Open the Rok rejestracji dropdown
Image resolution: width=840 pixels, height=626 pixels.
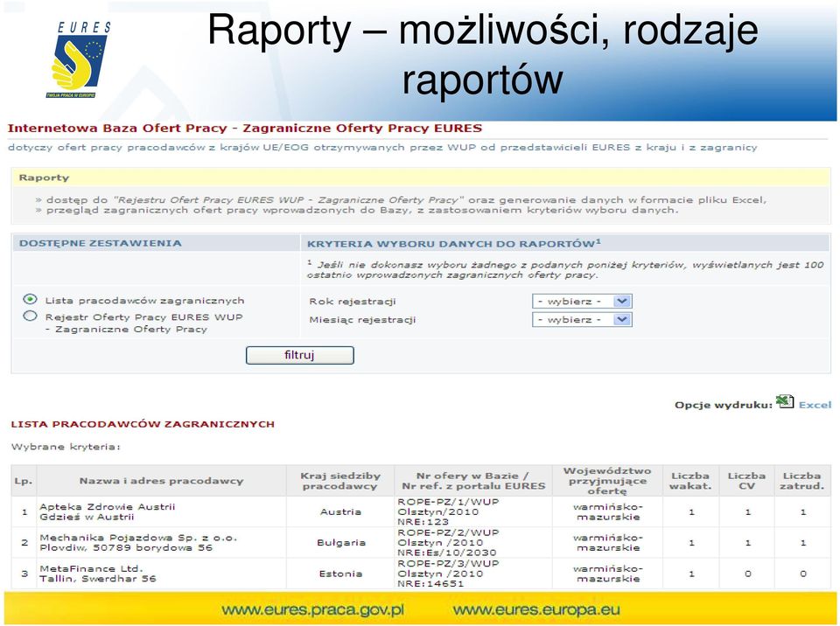click(583, 301)
